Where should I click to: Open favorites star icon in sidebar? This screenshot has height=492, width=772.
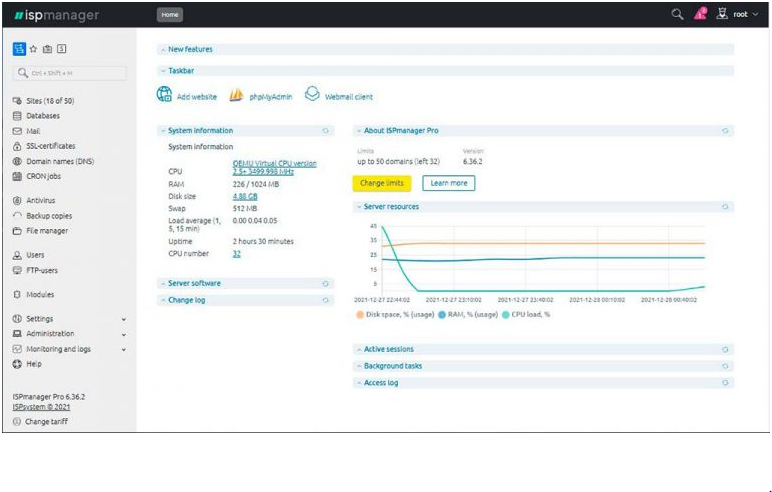click(x=33, y=49)
